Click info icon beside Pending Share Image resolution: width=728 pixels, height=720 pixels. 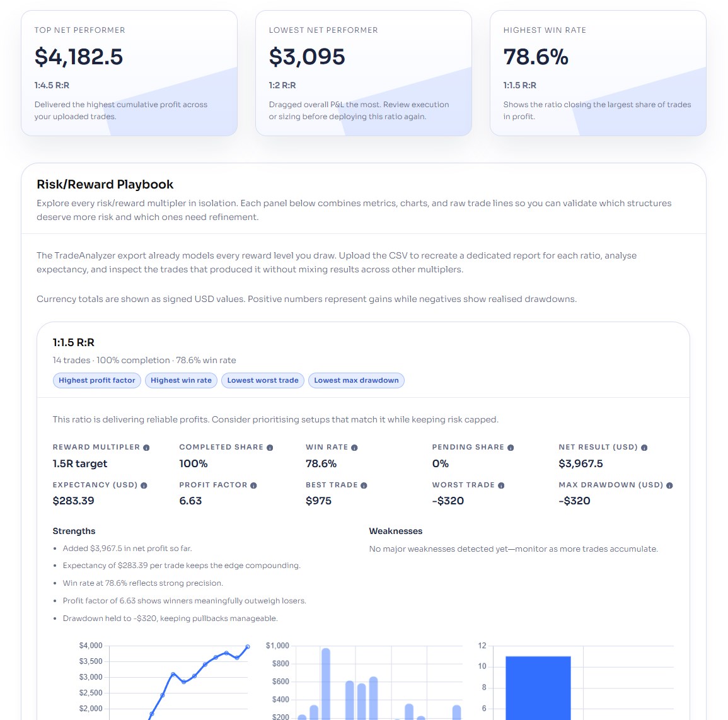[511, 448]
